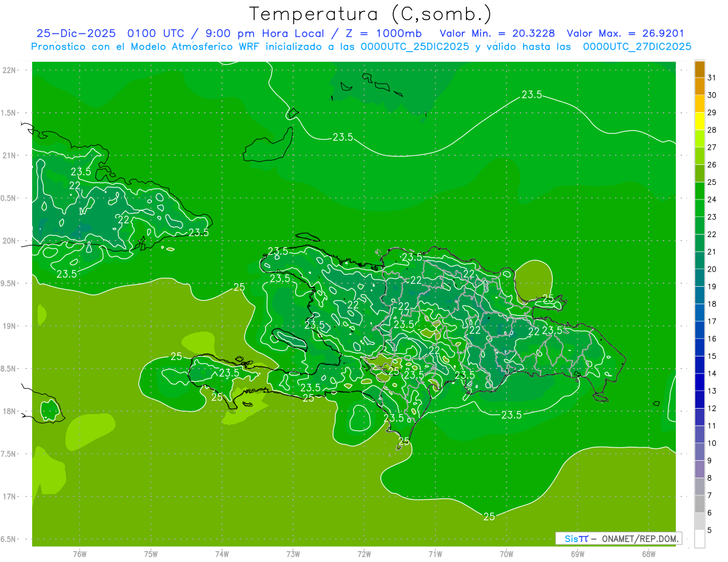Click the colour-bar label '21'

[712, 252]
